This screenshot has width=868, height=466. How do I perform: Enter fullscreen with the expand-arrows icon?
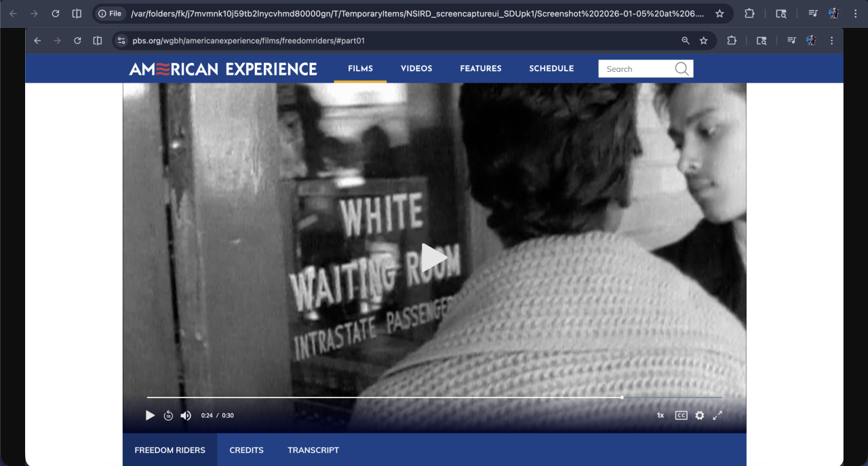[717, 415]
